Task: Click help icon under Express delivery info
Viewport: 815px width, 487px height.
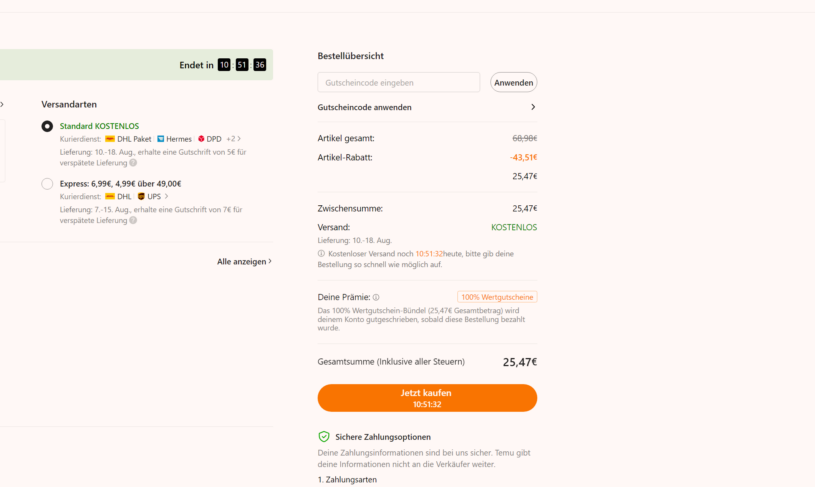Action: point(133,220)
